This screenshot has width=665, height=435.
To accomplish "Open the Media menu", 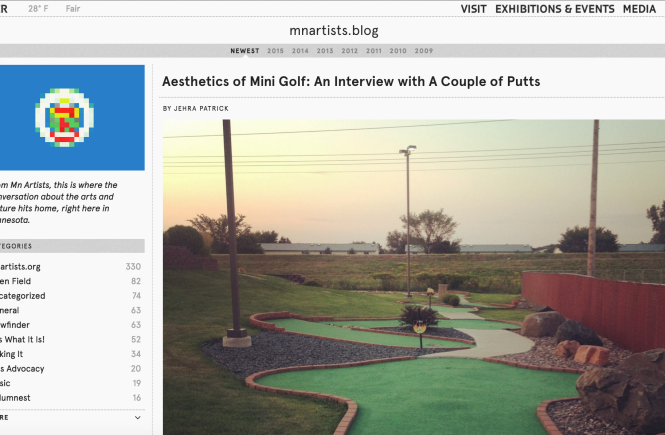I will click(x=640, y=9).
